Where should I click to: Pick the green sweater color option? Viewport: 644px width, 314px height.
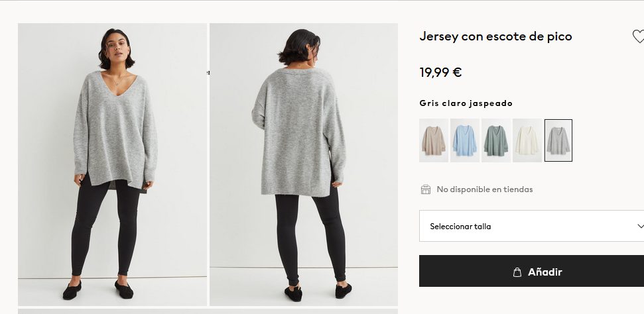(x=496, y=140)
